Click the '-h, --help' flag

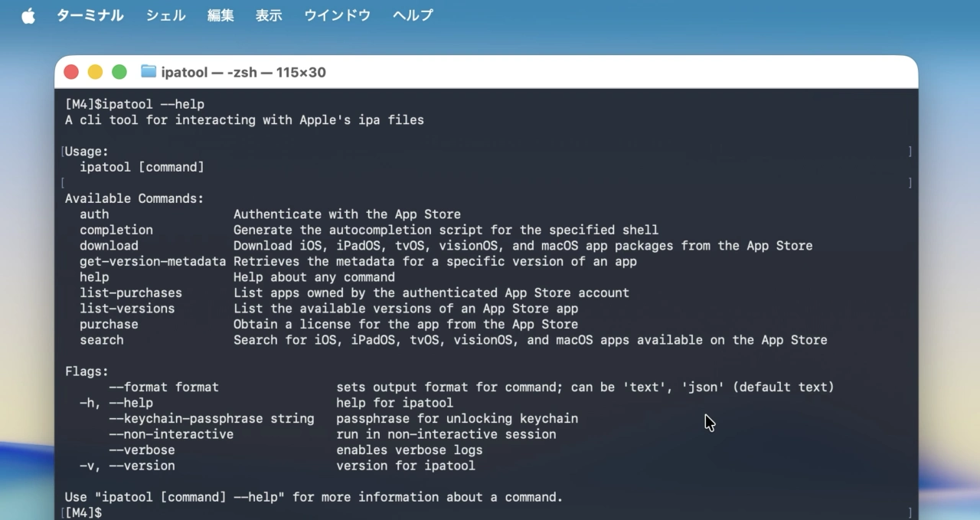tap(116, 403)
